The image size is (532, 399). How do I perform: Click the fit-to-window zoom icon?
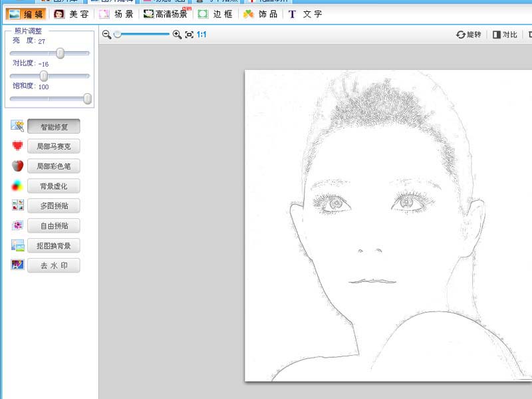click(189, 35)
